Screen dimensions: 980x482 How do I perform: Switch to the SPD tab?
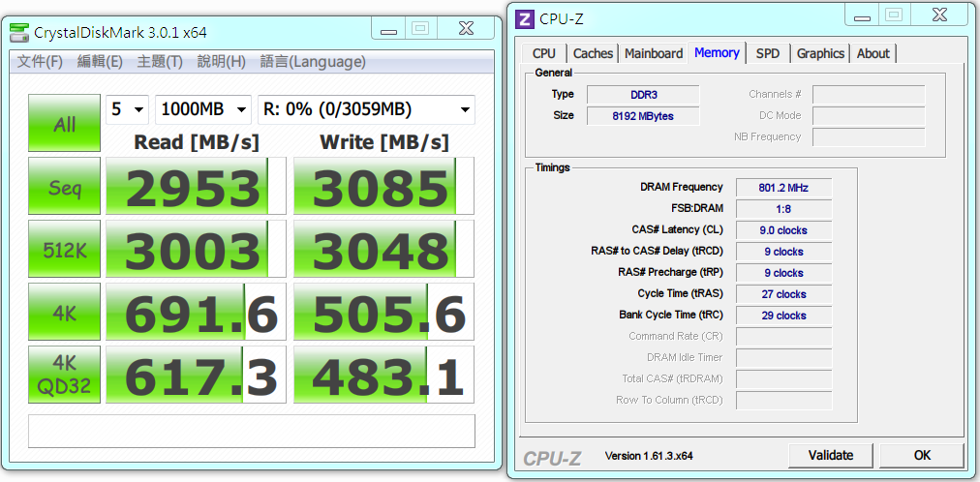point(768,53)
